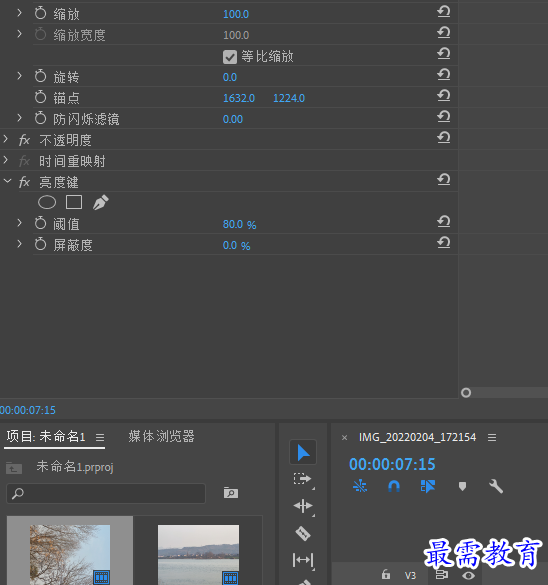
Task: Select the Slip tool
Action: 303,560
